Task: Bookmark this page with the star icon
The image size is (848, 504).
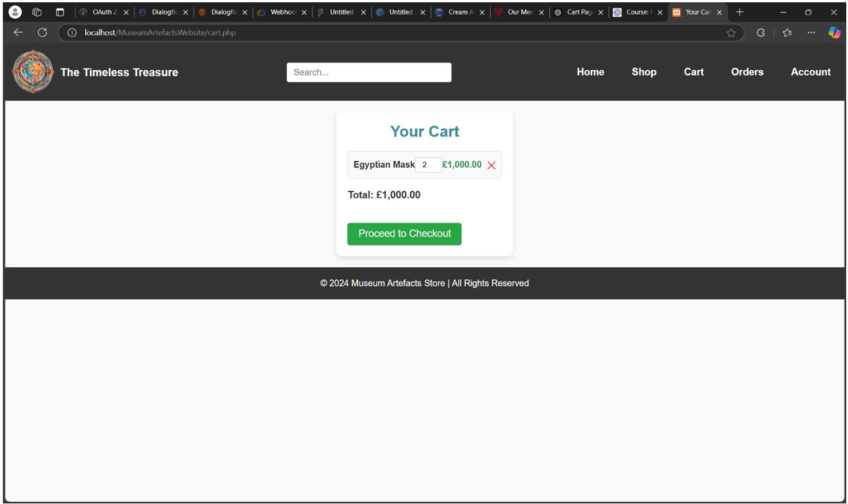Action: click(731, 33)
